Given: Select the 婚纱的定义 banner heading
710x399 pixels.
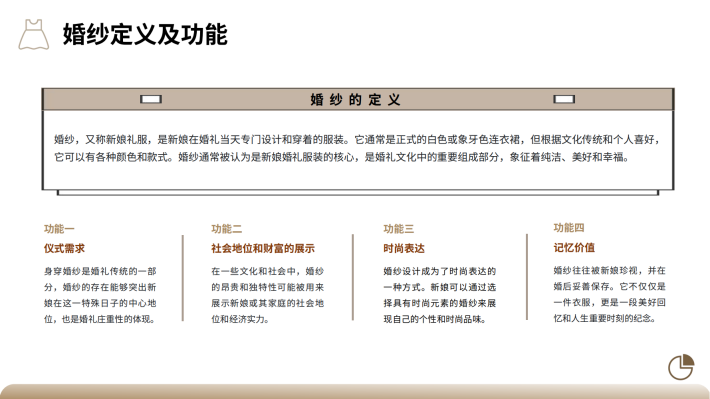Looking at the screenshot, I should click(x=355, y=100).
